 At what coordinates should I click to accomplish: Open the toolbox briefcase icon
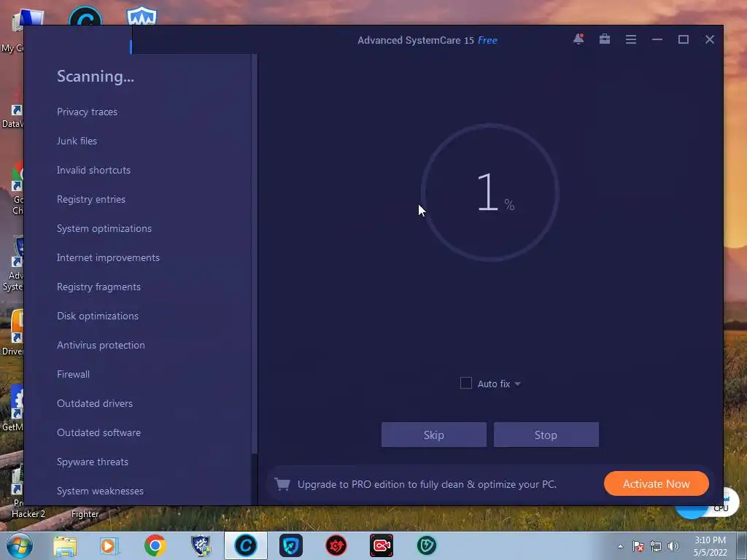[605, 39]
